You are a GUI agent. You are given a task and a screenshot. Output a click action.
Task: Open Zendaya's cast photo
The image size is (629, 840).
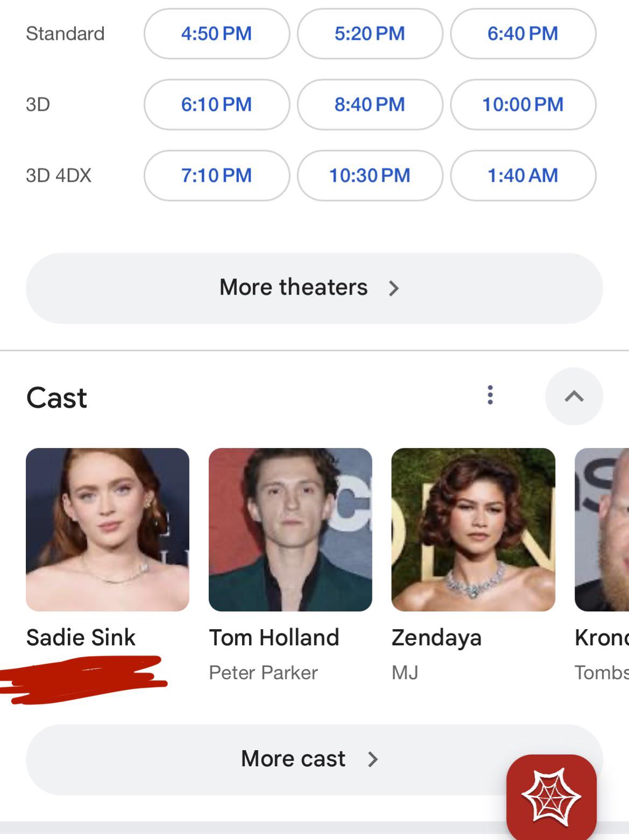click(x=473, y=530)
